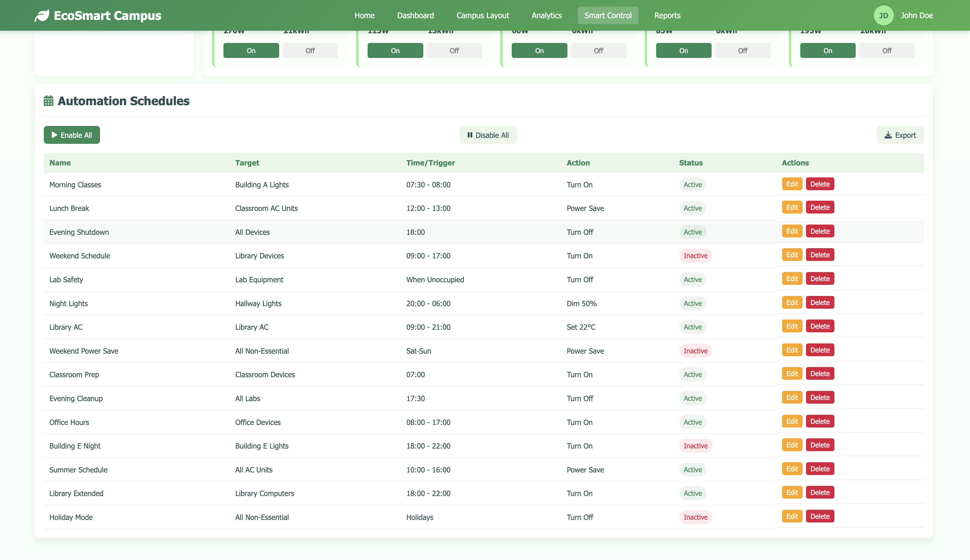Viewport: 970px width, 560px height.
Task: Open the Reports navigation item
Action: [667, 15]
